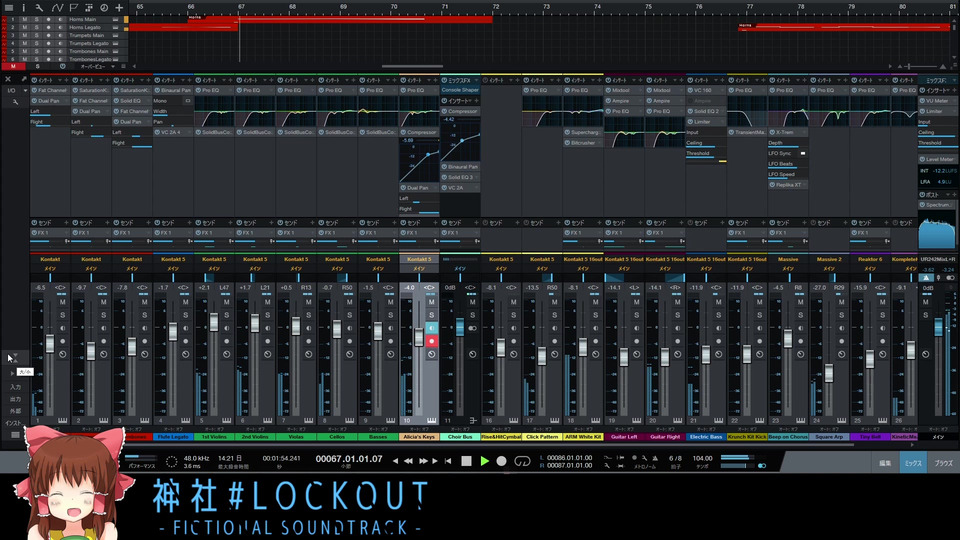Show the input section in the mixer
The image size is (960, 540).
15,387
